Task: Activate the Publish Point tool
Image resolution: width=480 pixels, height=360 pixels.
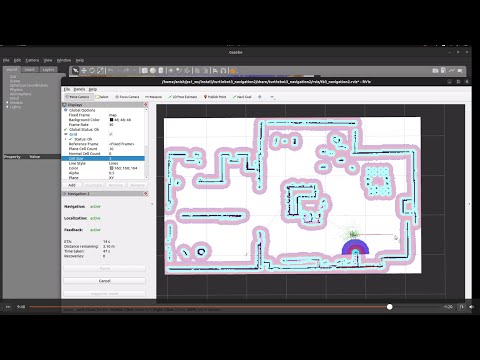Action: tap(215, 97)
